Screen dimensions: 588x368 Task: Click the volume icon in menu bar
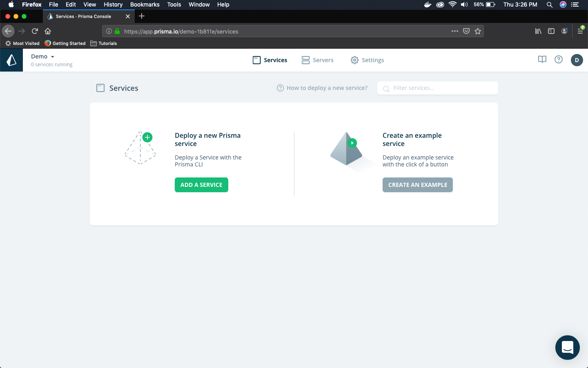[x=464, y=4]
